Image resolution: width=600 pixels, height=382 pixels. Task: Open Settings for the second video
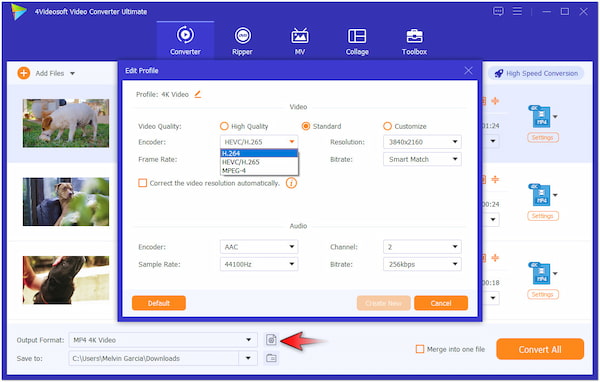coord(543,216)
